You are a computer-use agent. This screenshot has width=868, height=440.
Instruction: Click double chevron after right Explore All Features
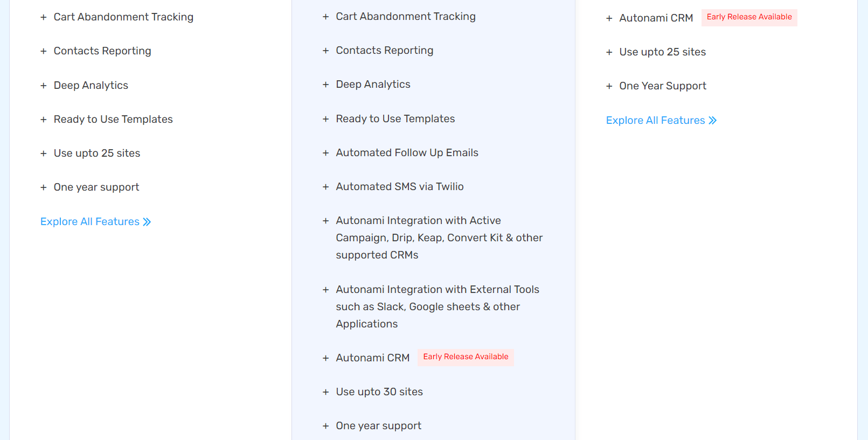(x=713, y=121)
